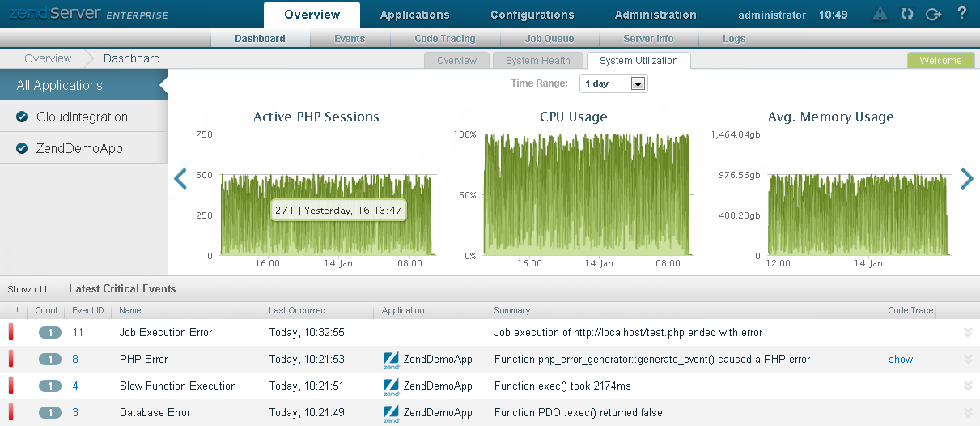Go to next charts with right arrow

pos(966,179)
